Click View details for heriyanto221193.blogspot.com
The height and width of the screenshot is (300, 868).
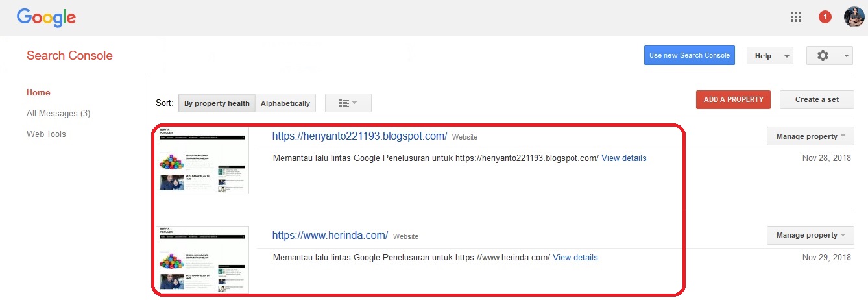point(624,158)
